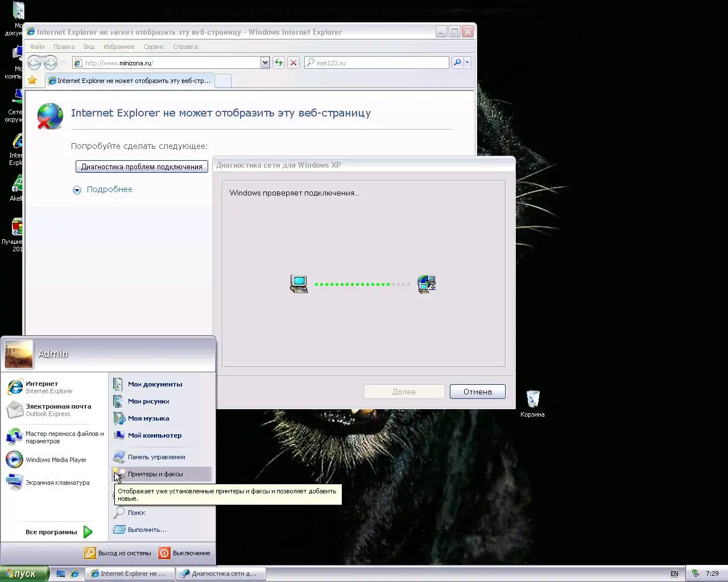Viewport: 728px width, 582px height.
Task: Open the Сервис menu in IE
Action: pos(154,47)
